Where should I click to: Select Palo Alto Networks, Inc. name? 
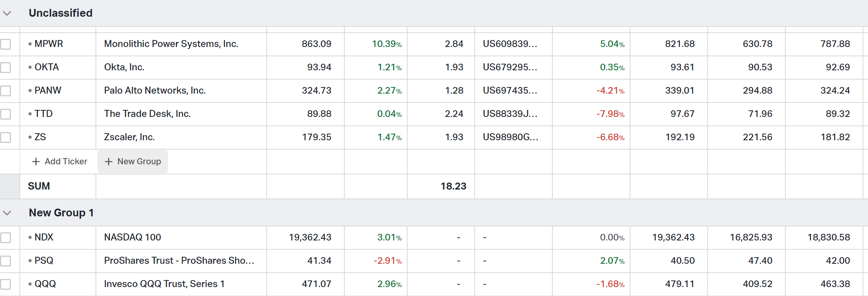(x=155, y=91)
